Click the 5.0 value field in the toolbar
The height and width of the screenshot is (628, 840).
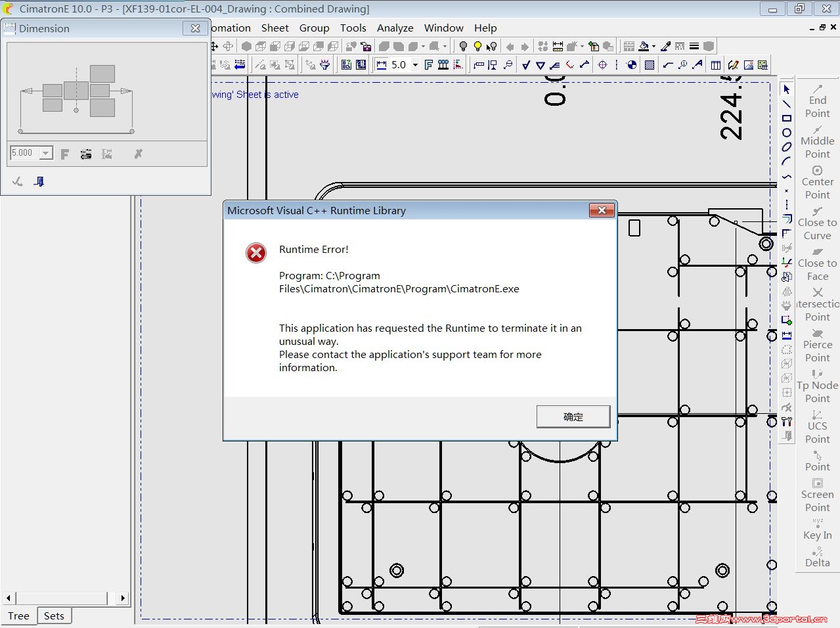pyautogui.click(x=399, y=64)
